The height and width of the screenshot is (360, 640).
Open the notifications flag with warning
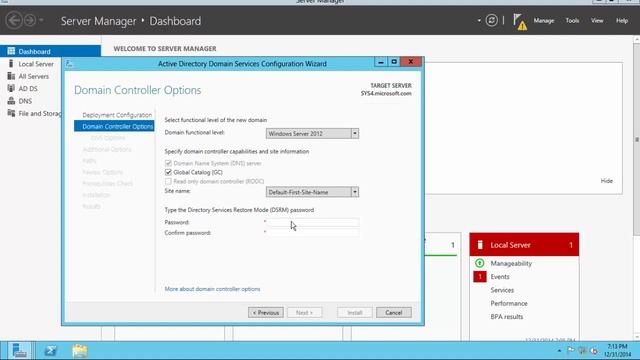tap(520, 21)
